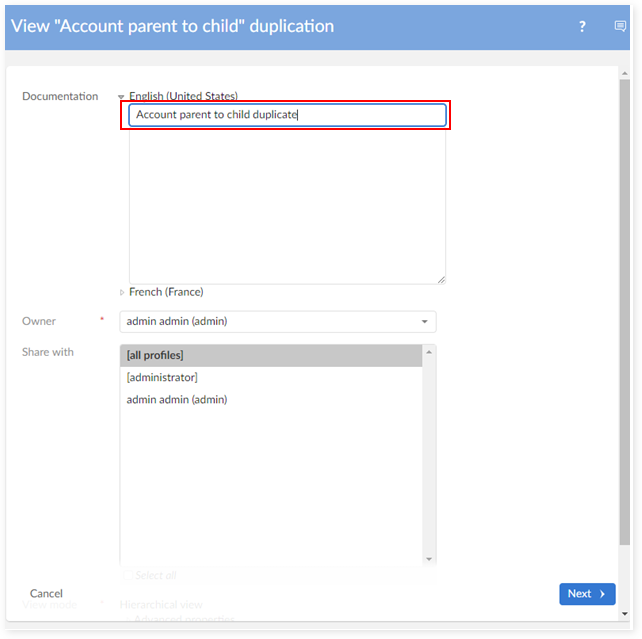Click the Share with list scroll-down arrow

point(429,559)
